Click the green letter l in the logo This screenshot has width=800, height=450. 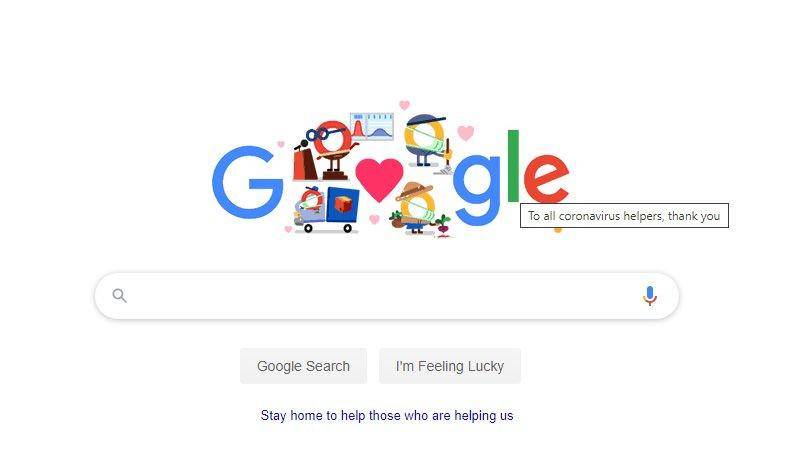pos(513,166)
